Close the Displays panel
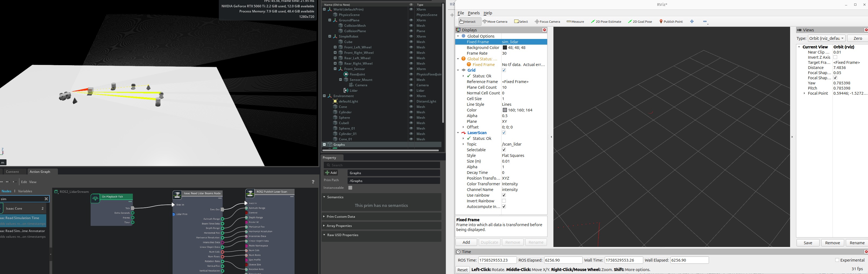 544,30
